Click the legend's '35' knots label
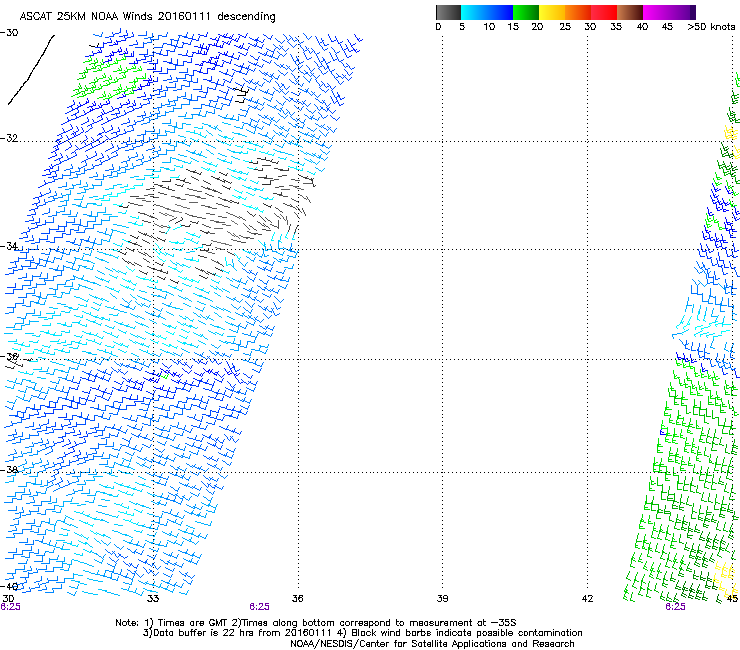740x650 pixels. pyautogui.click(x=616, y=26)
